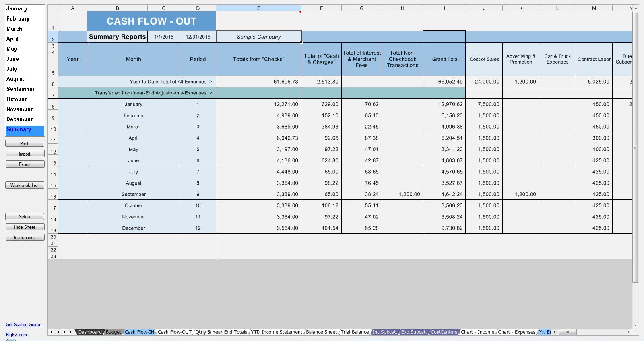Screen dimensions: 644x341
Task: Click the Export button
Action: click(x=25, y=164)
